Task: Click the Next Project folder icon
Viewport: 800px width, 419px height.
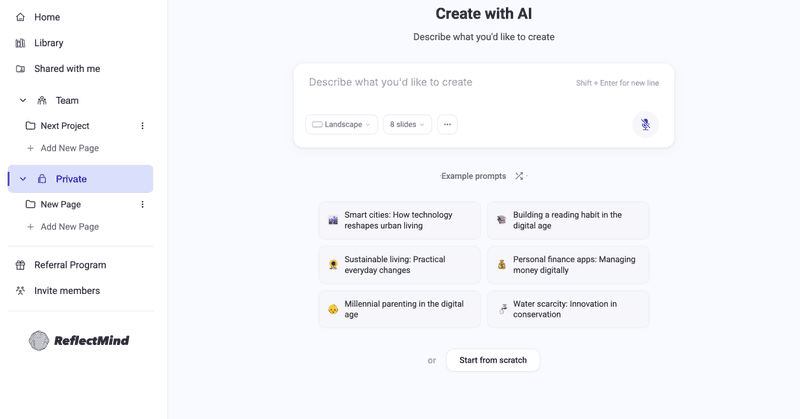Action: point(31,126)
